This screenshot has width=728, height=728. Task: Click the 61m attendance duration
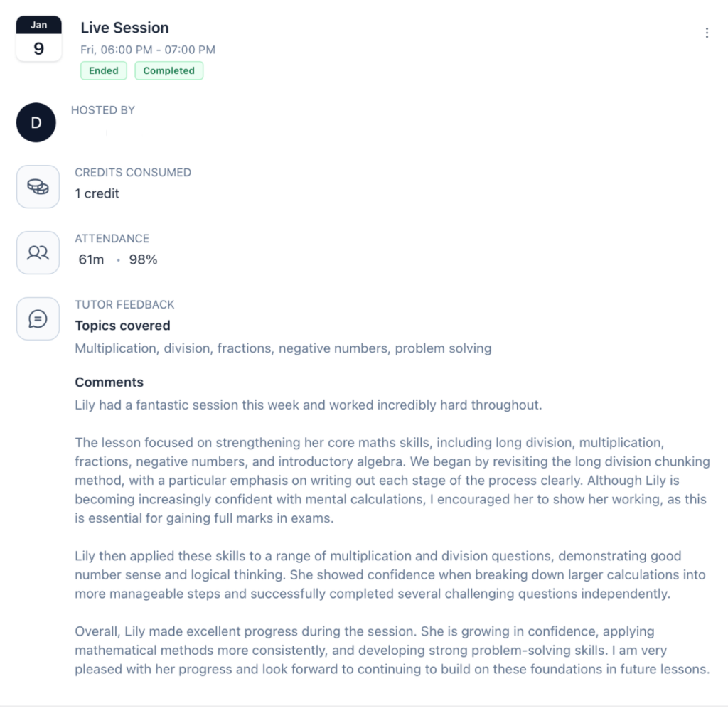point(92,259)
